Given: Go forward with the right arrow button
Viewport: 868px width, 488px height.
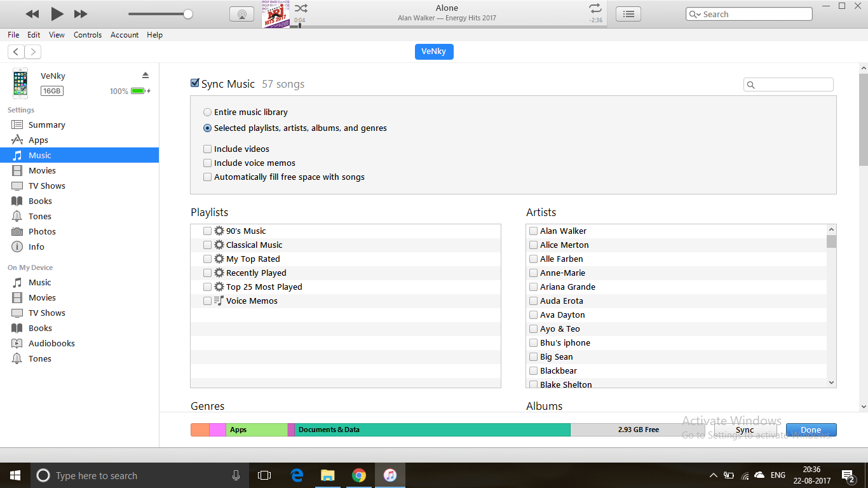Looking at the screenshot, I should pyautogui.click(x=33, y=52).
